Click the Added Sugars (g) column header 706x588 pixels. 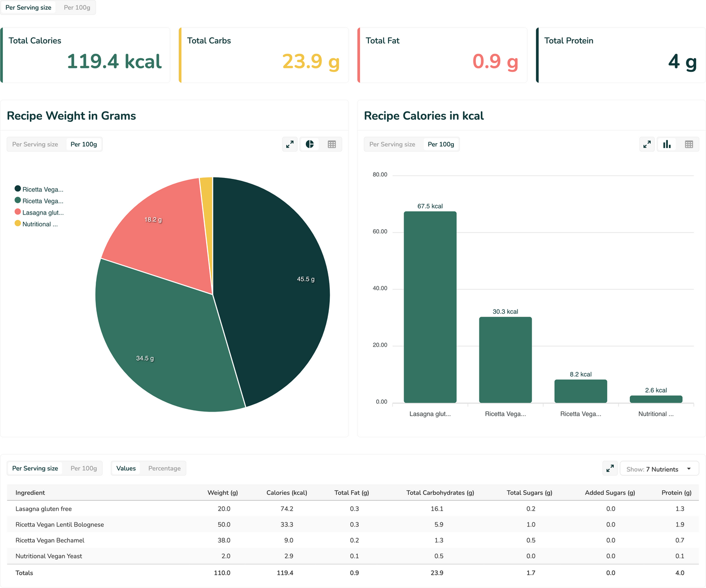610,493
